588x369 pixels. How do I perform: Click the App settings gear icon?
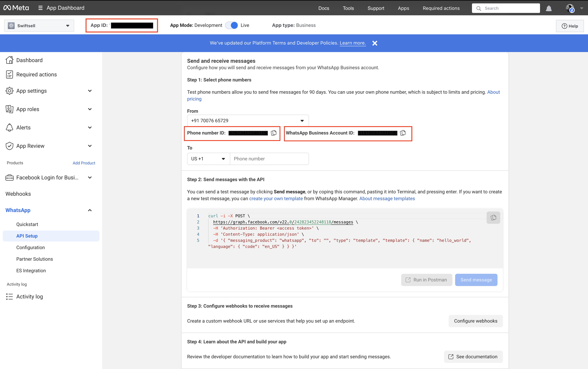(x=10, y=91)
